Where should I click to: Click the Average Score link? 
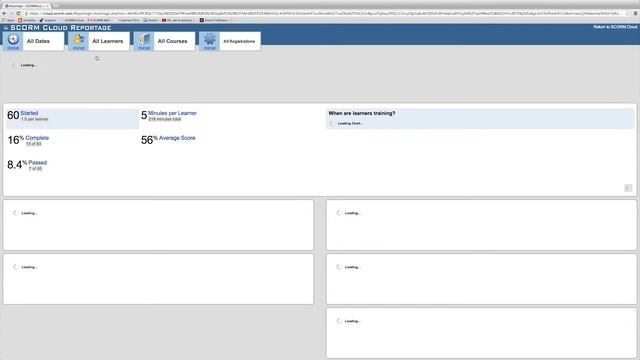click(x=177, y=138)
